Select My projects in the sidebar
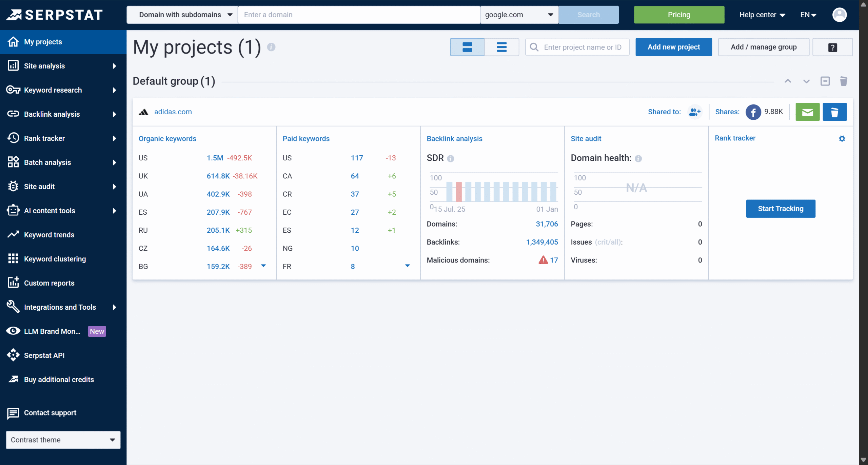Viewport: 868px width, 465px height. 43,41
